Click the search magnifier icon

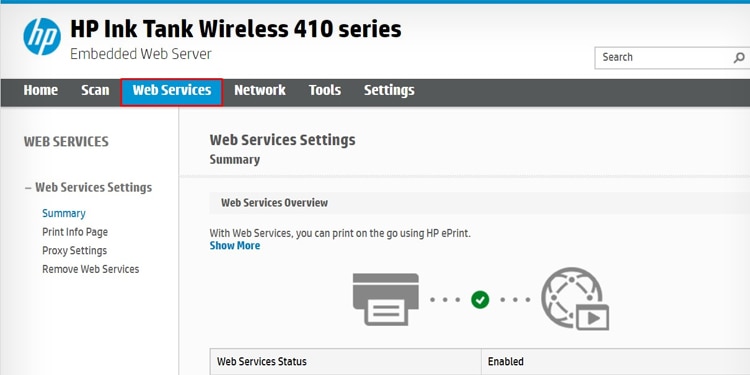739,58
